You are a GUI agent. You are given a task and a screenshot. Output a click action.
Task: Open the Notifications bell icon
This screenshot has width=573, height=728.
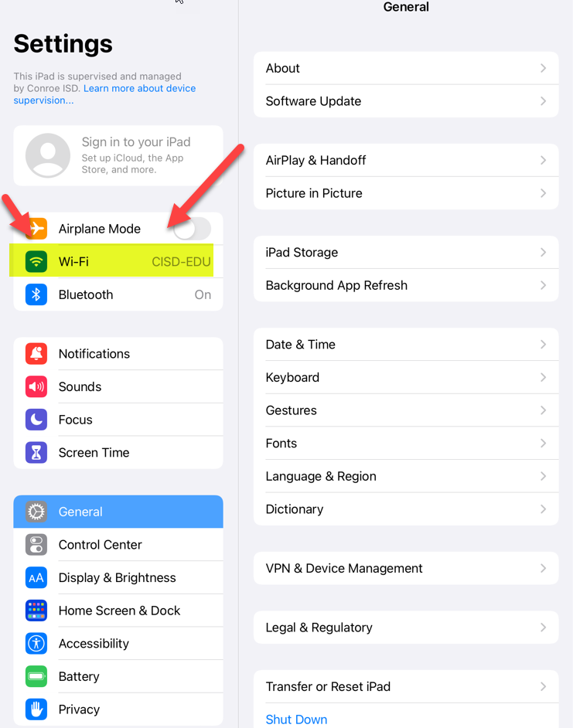tap(36, 354)
